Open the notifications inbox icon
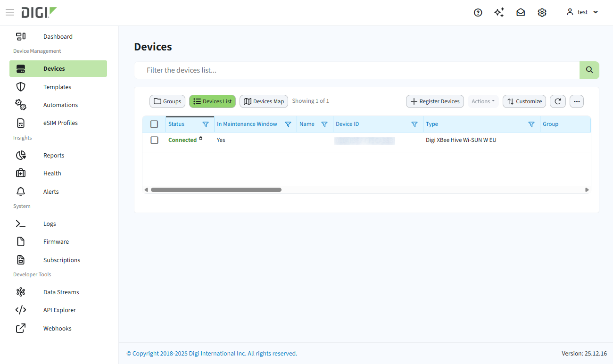Viewport: 613px width, 364px height. (x=521, y=12)
